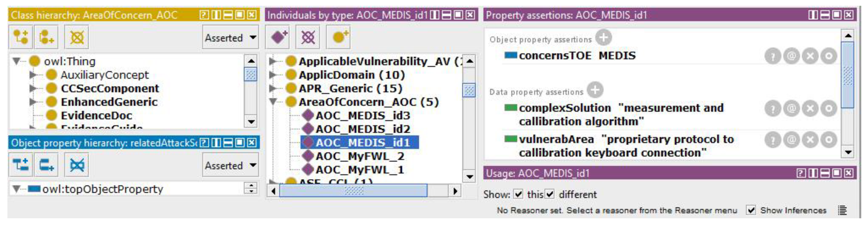
Task: Click the add subclass icon
Action: click(21, 37)
